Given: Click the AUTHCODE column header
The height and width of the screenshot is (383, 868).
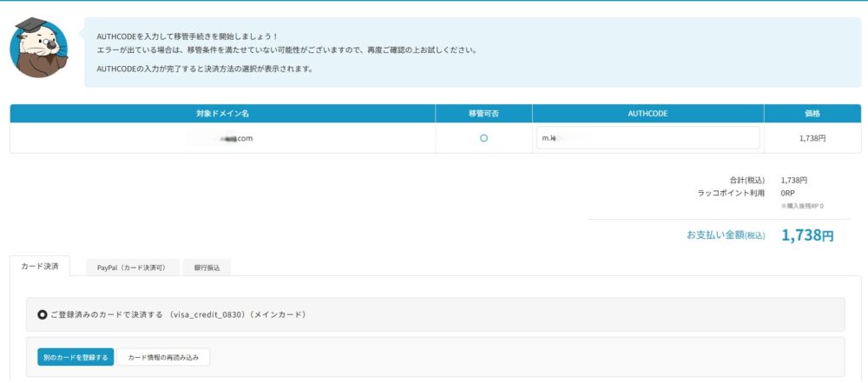Looking at the screenshot, I should [x=648, y=114].
